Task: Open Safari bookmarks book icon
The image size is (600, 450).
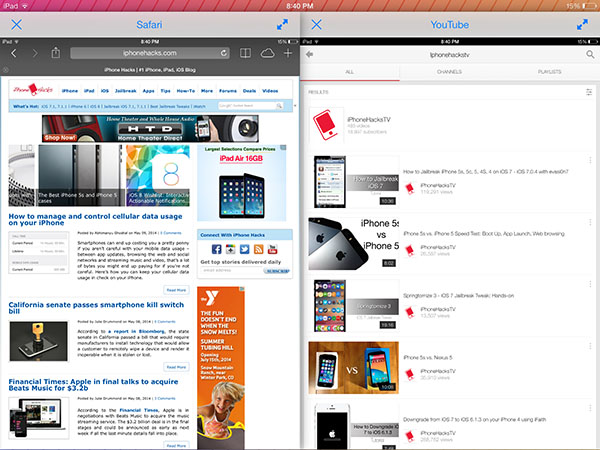Action: click(x=246, y=53)
